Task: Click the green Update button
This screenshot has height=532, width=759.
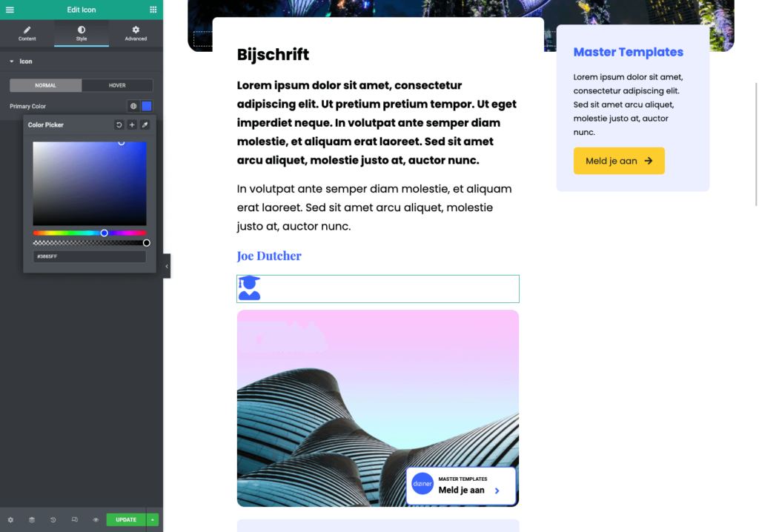Action: pyautogui.click(x=125, y=519)
